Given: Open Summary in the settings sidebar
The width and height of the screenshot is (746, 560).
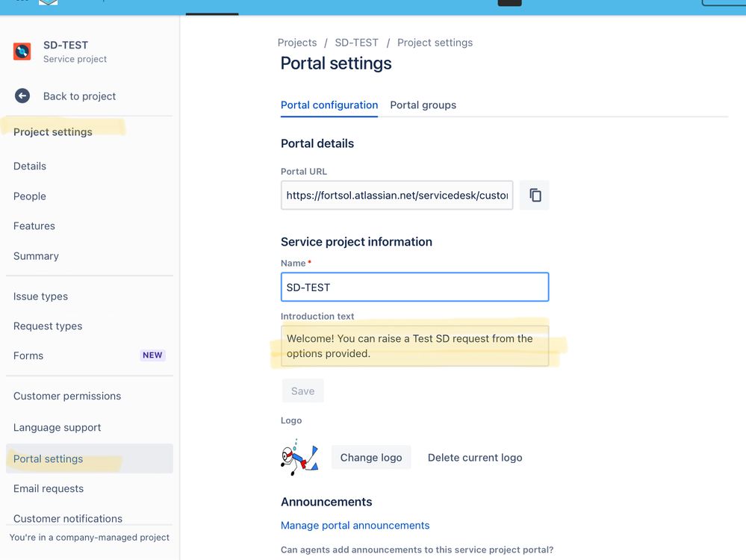Looking at the screenshot, I should click(36, 256).
